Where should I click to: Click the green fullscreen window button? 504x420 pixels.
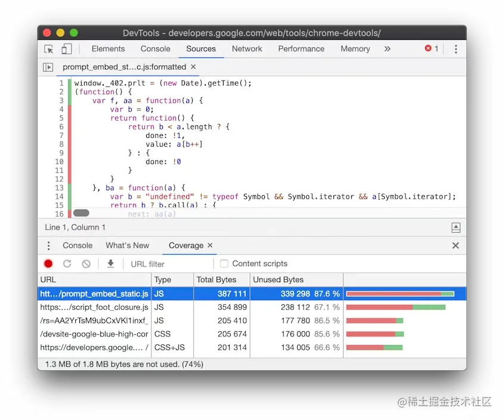(74, 33)
